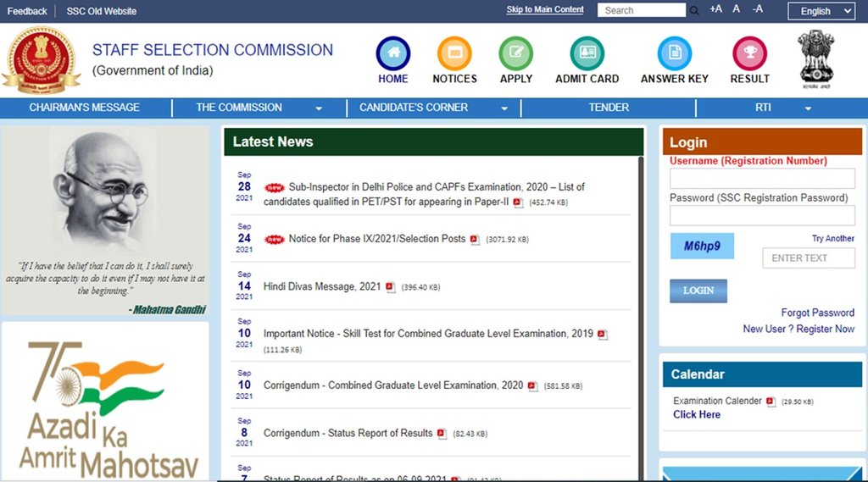
Task: Open the HOME icon in header
Action: pyautogui.click(x=393, y=53)
